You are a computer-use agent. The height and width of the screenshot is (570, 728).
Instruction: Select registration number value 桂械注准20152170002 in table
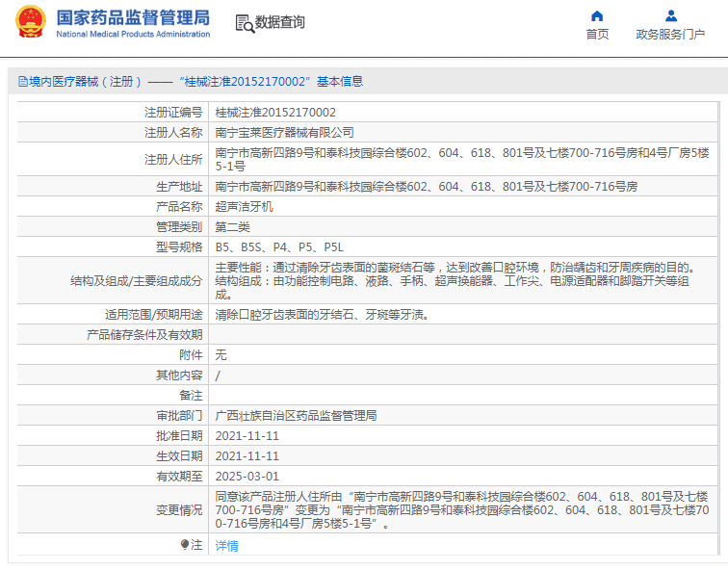(275, 113)
